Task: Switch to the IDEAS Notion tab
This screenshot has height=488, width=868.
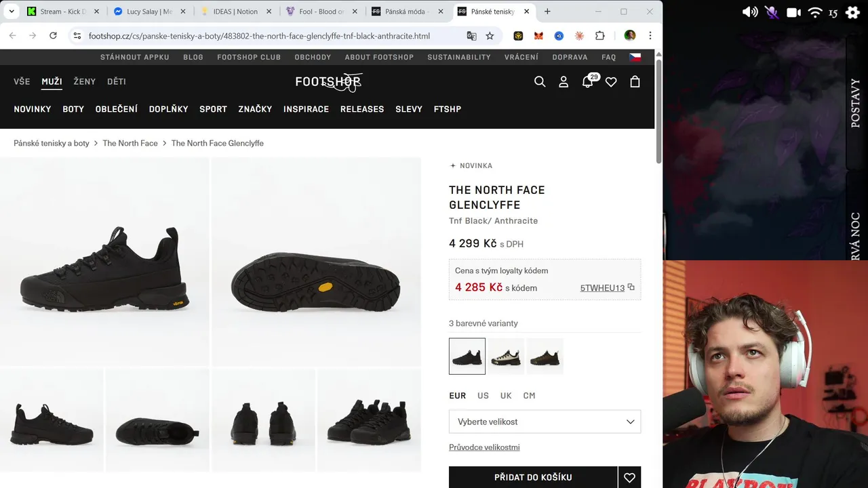Action: [236, 12]
